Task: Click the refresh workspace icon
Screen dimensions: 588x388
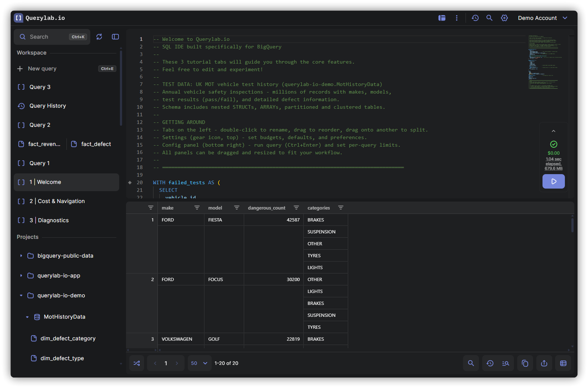Action: (x=99, y=37)
